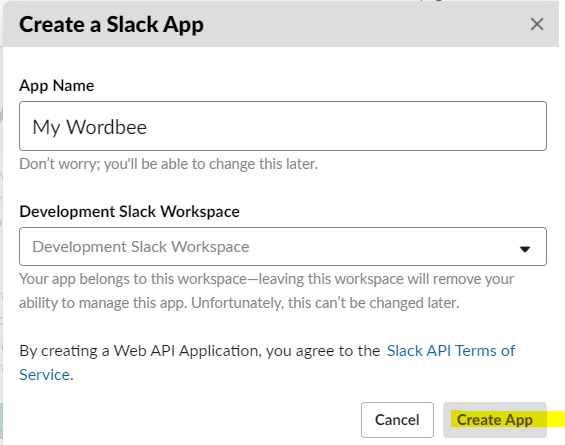Image resolution: width=565 pixels, height=445 pixels.
Task: Click the Don't worry helper text
Action: 168,164
